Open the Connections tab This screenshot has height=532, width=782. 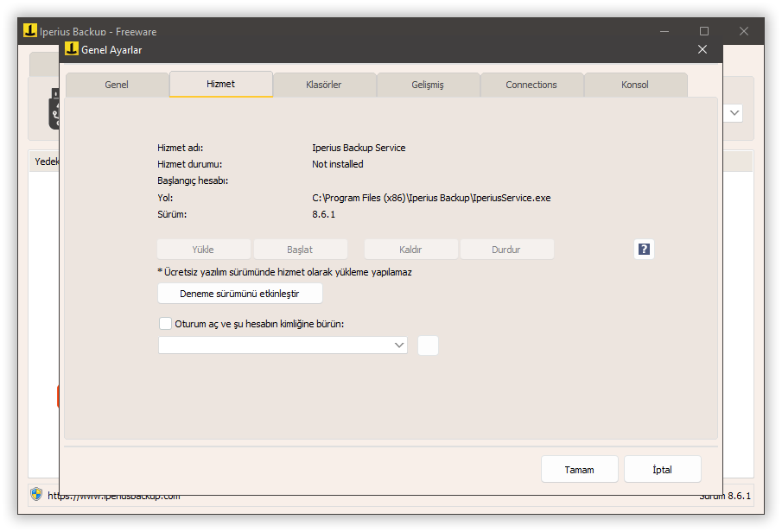[x=531, y=85]
